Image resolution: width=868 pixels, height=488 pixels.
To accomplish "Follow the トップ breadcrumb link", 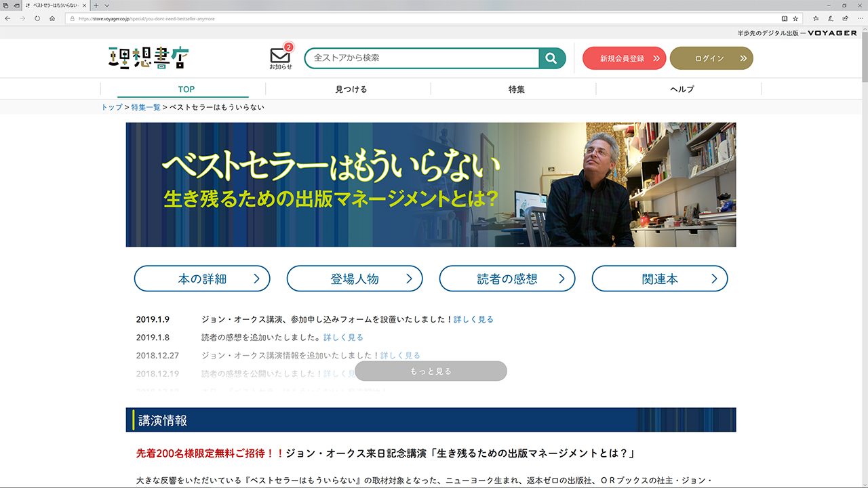I will (x=112, y=107).
